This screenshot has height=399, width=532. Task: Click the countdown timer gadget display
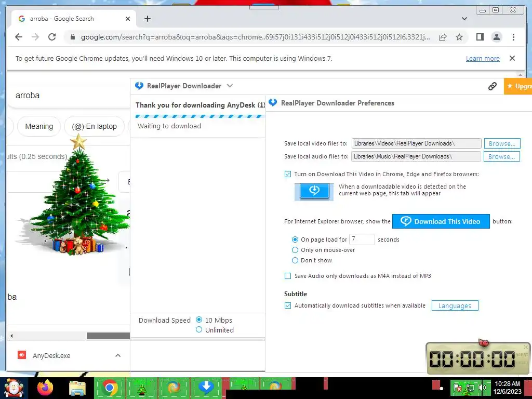tap(473, 359)
